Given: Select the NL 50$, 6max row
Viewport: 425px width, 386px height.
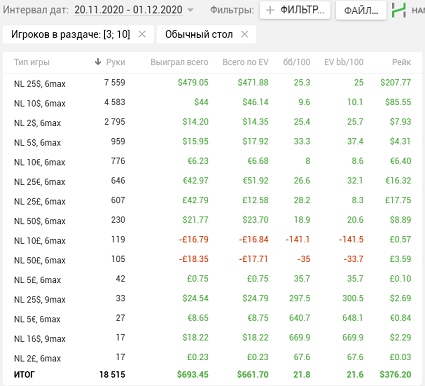Looking at the screenshot, I should [212, 221].
